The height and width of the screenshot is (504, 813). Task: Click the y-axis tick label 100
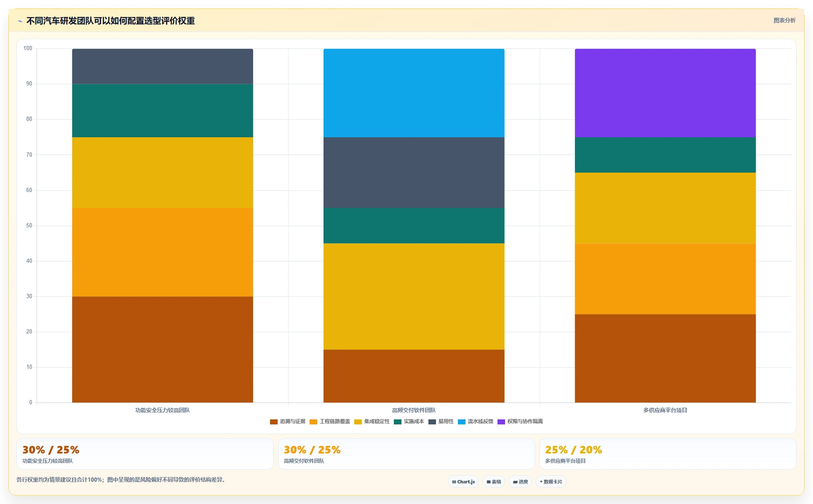tap(28, 48)
